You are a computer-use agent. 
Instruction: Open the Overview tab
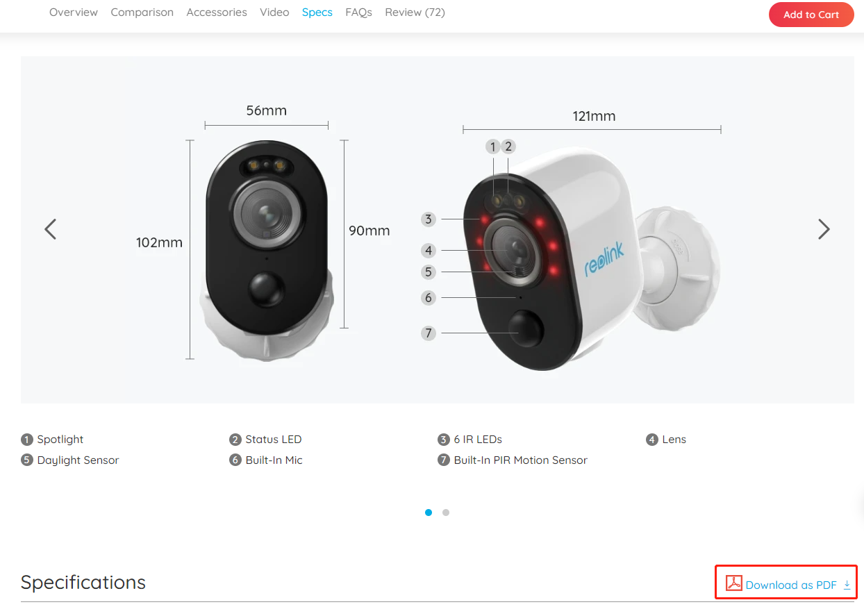click(x=74, y=13)
